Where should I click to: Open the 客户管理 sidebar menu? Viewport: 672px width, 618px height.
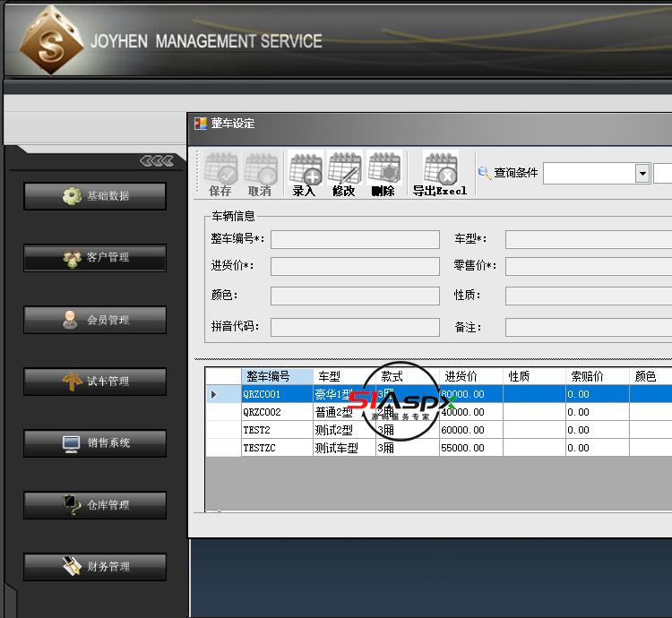(95, 258)
